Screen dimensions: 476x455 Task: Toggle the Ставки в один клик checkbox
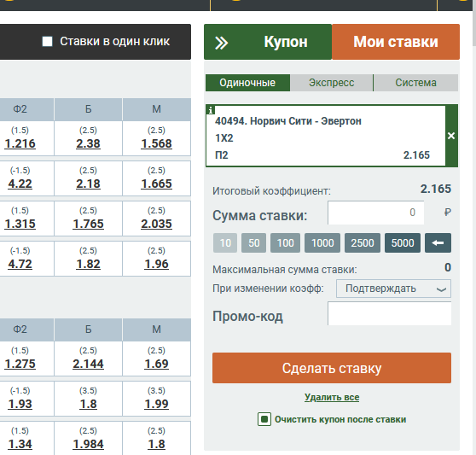point(48,41)
